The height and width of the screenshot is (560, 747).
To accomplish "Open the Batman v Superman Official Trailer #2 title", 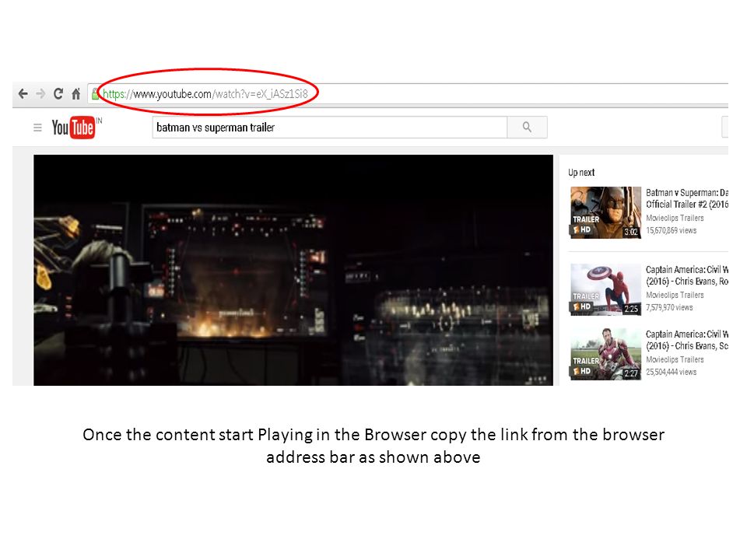I will click(687, 198).
